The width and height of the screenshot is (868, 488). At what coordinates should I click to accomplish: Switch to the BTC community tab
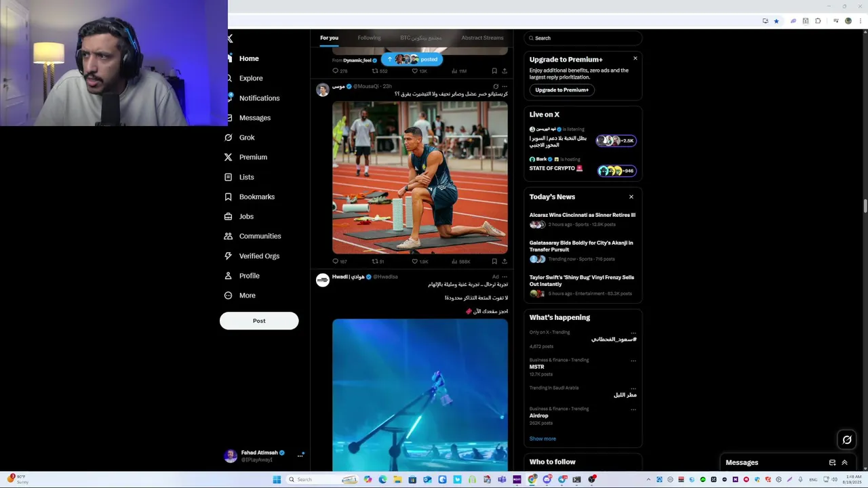[x=420, y=38]
